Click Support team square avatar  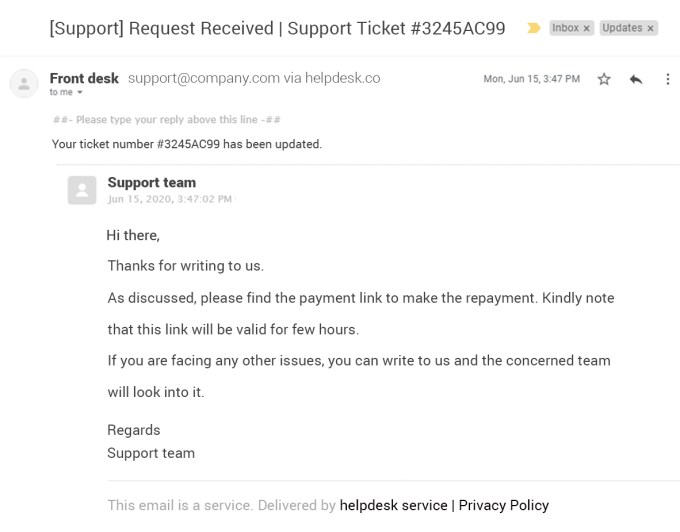pyautogui.click(x=82, y=190)
